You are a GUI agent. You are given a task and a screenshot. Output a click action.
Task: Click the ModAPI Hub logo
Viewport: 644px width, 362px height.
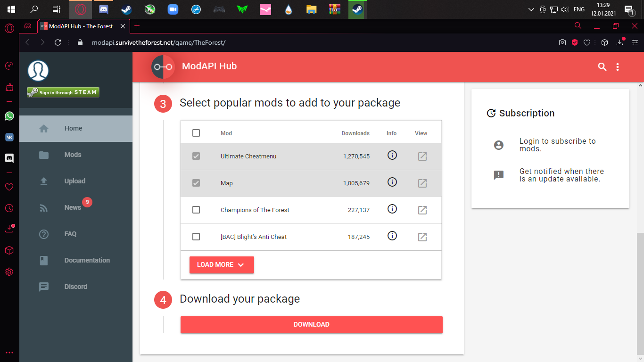click(x=163, y=66)
